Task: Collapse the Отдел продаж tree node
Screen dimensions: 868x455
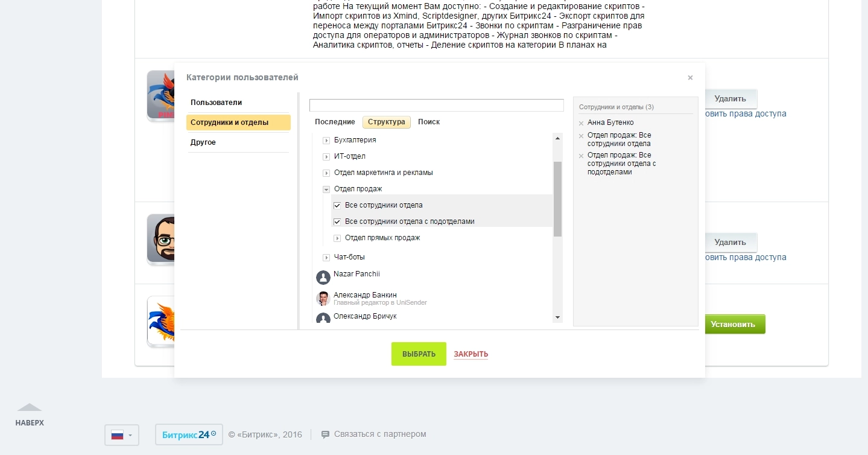Action: pos(326,189)
